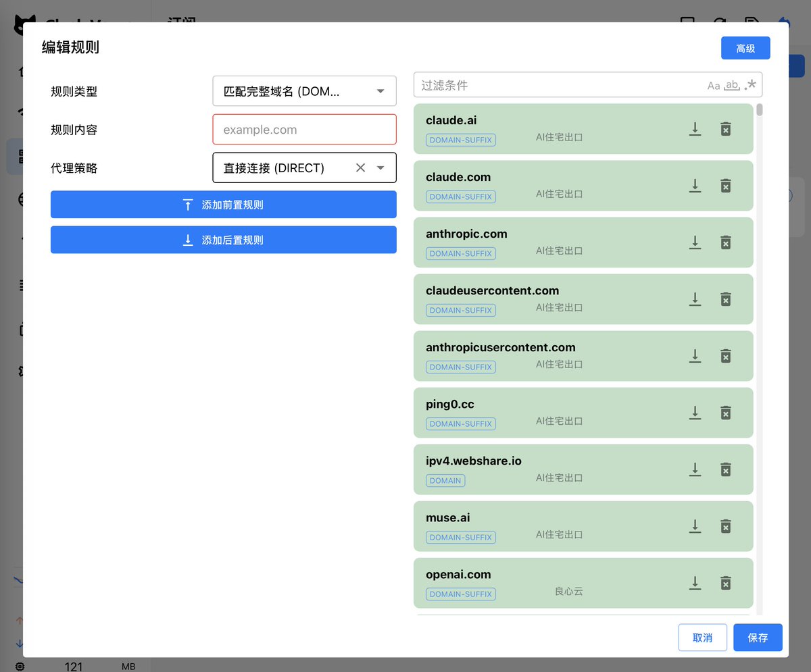Clear the proxy policy selection (X)
The width and height of the screenshot is (811, 672).
[360, 167]
